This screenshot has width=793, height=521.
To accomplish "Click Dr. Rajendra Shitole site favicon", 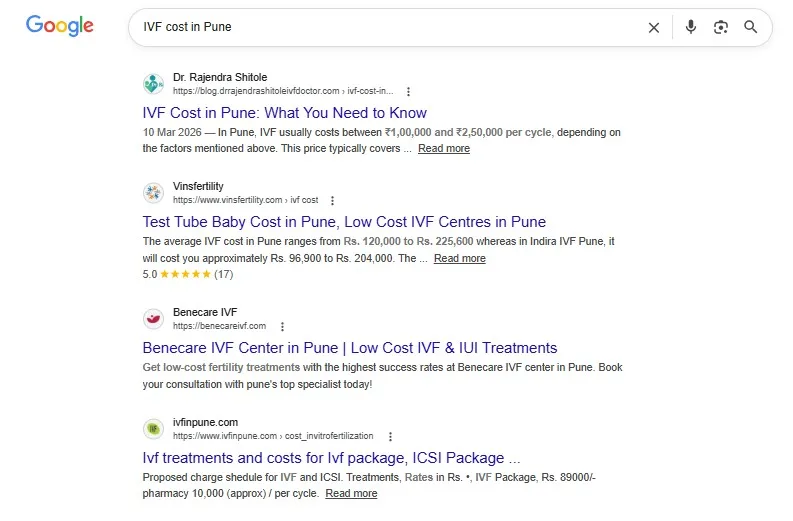I will point(153,84).
